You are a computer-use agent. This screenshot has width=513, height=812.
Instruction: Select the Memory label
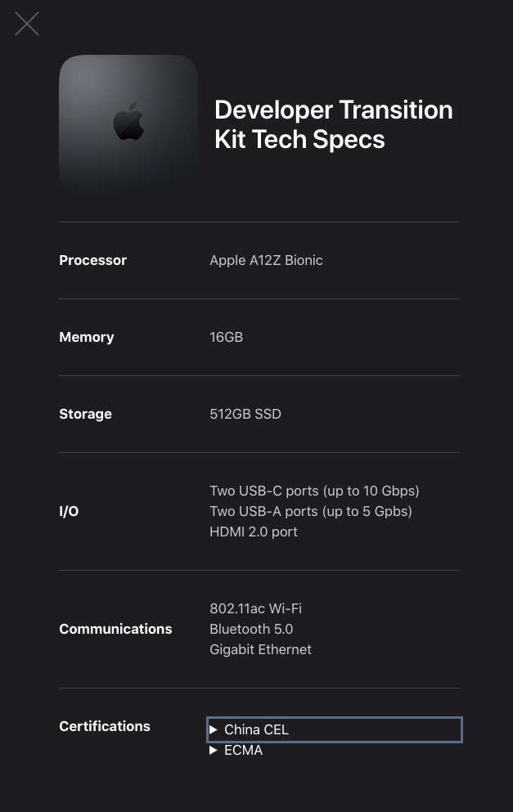click(86, 337)
